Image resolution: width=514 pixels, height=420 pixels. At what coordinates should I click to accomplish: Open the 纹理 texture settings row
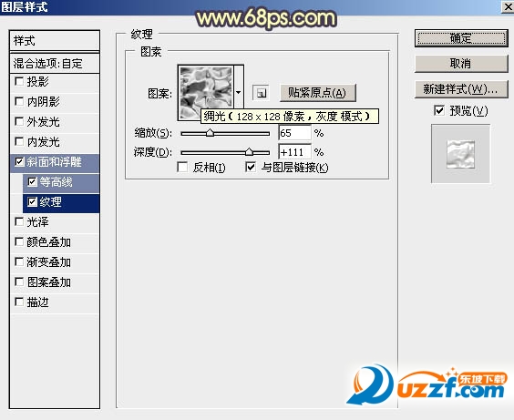click(61, 203)
